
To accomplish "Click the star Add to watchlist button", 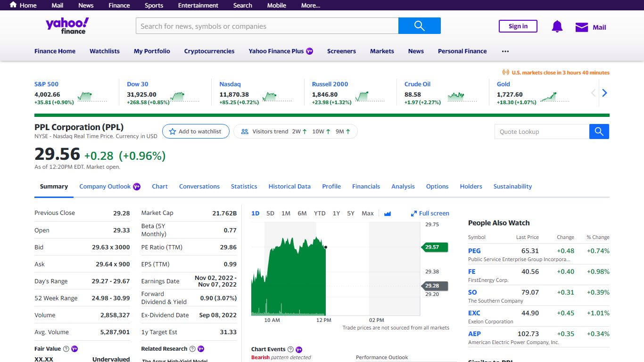I will (x=196, y=132).
